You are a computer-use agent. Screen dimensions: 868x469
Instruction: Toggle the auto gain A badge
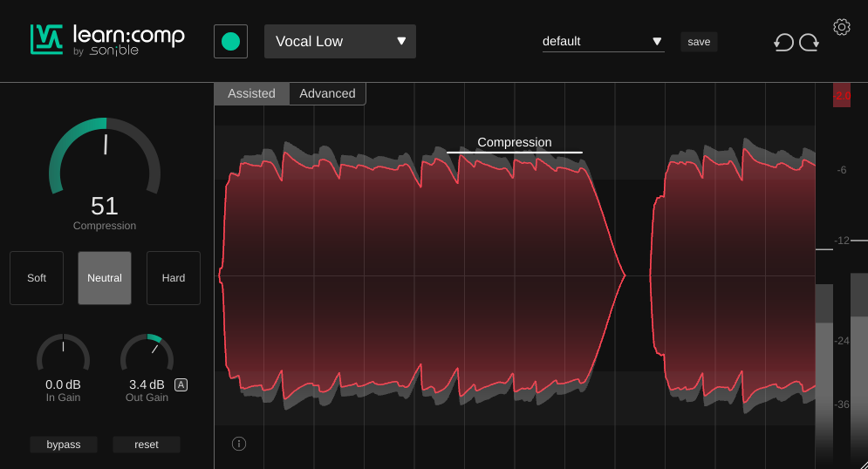pyautogui.click(x=181, y=384)
